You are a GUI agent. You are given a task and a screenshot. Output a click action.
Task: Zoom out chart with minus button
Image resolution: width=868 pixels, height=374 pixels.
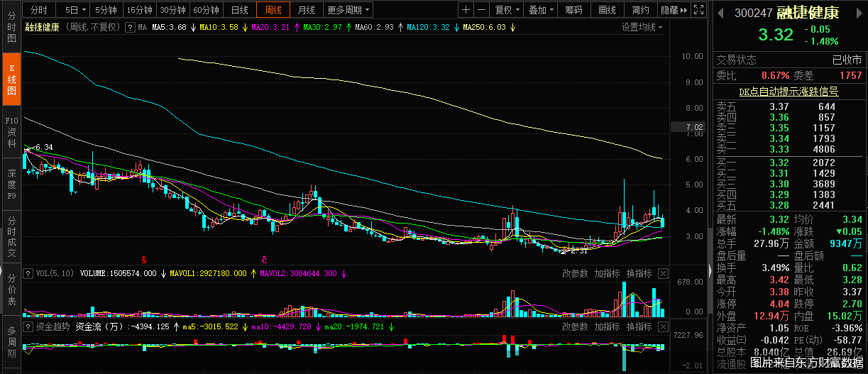[482, 10]
